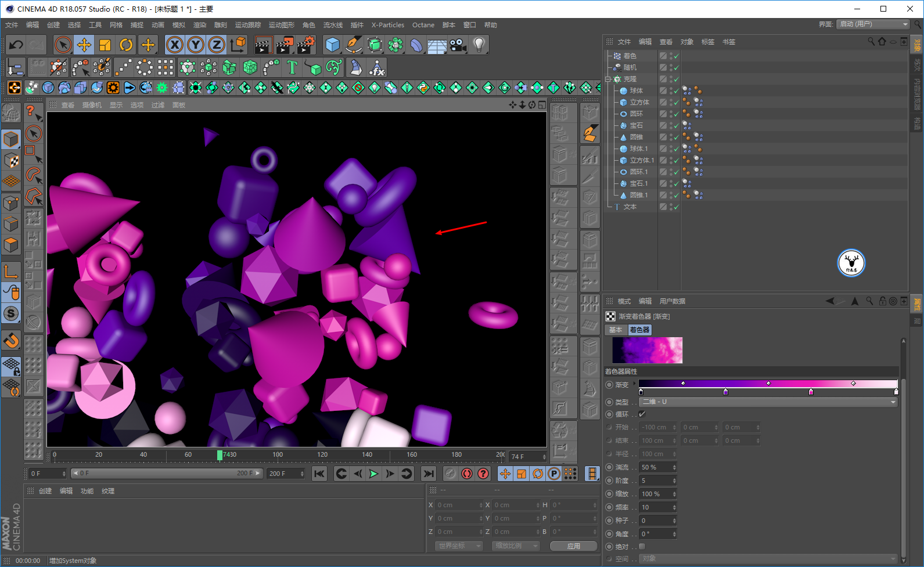Toggle the 循环 checkbox
Image resolution: width=924 pixels, height=567 pixels.
pos(642,414)
